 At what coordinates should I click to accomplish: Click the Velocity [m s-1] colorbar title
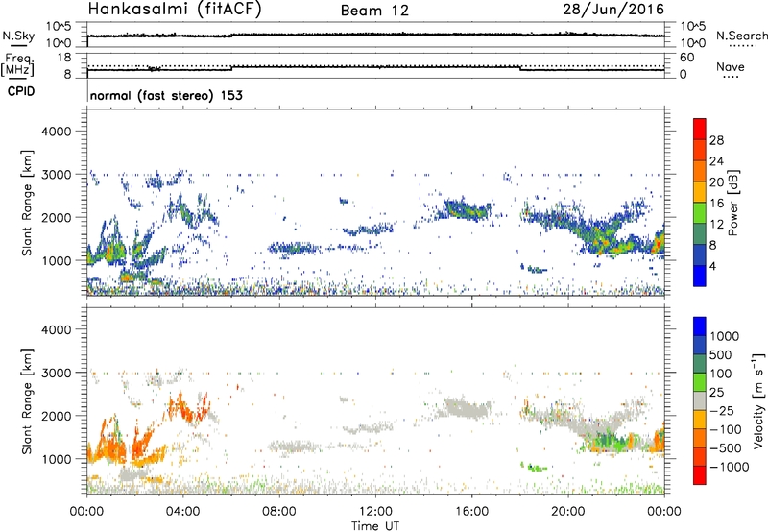point(758,401)
